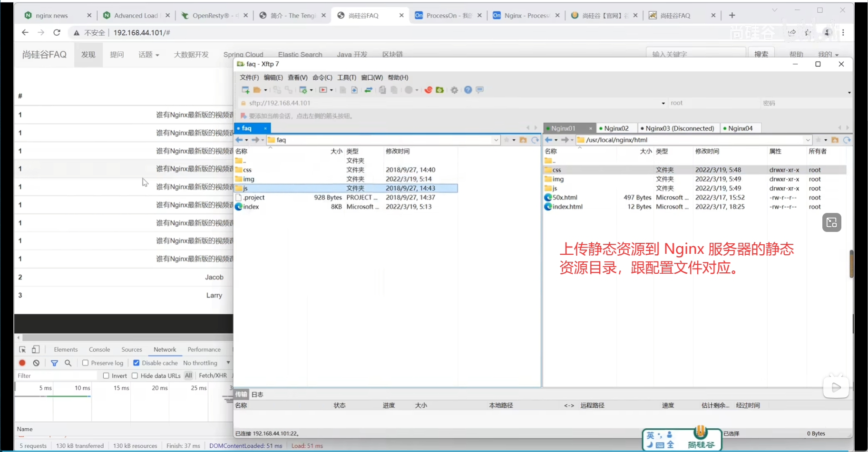Toggle the red network recording button
The height and width of the screenshot is (452, 868).
tap(22, 363)
